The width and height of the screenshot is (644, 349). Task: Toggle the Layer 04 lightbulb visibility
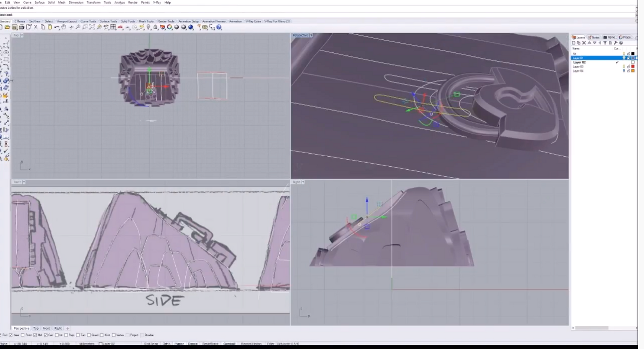[x=624, y=71]
